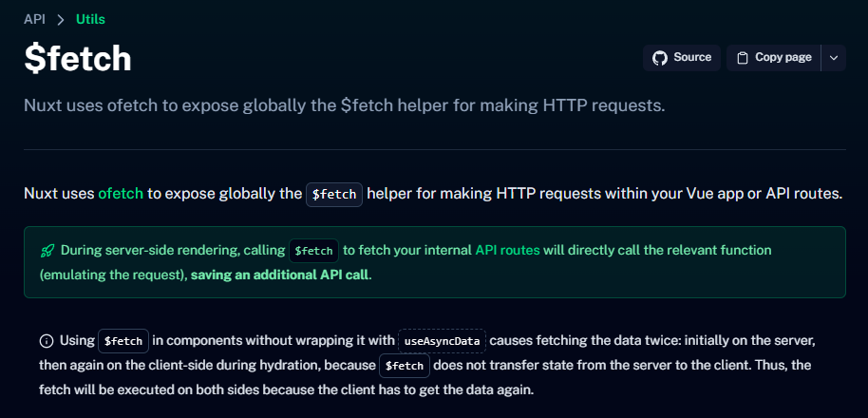
Task: Click the $fetch badge following the word because
Action: pyautogui.click(x=405, y=366)
